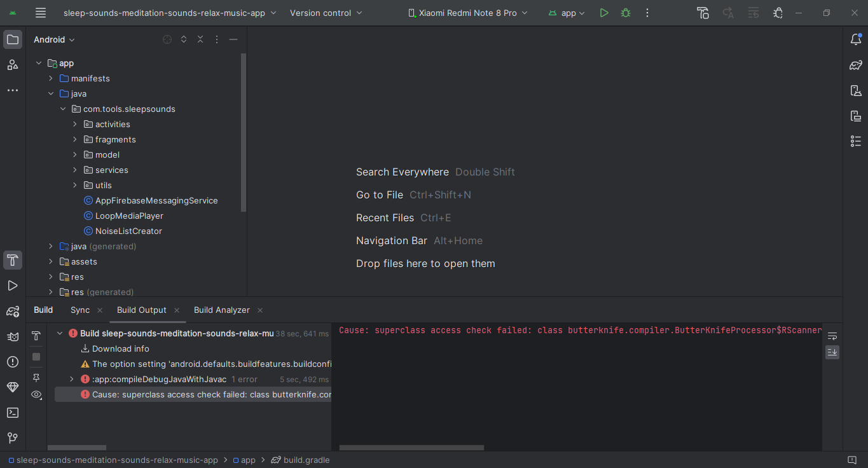The image size is (868, 468).
Task: Open app run configuration dropdown
Action: pos(567,13)
